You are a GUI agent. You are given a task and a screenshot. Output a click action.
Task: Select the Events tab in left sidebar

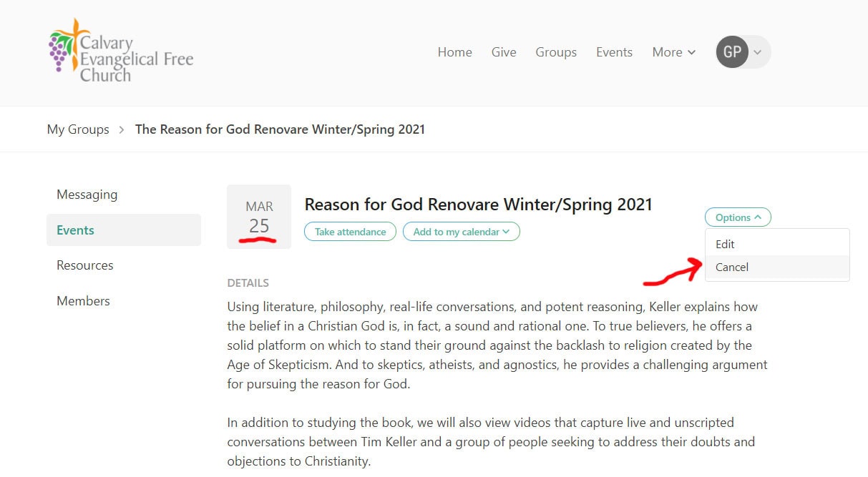(x=75, y=230)
